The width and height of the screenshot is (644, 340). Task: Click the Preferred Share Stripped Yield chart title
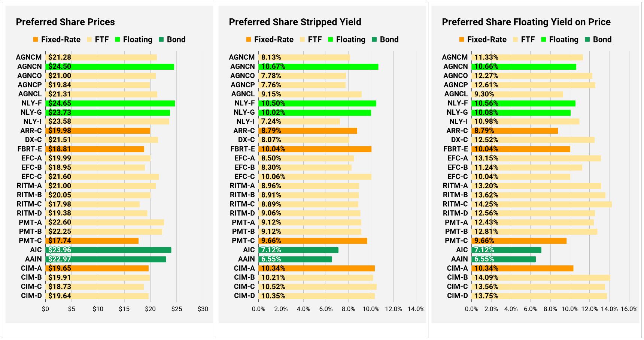click(295, 22)
